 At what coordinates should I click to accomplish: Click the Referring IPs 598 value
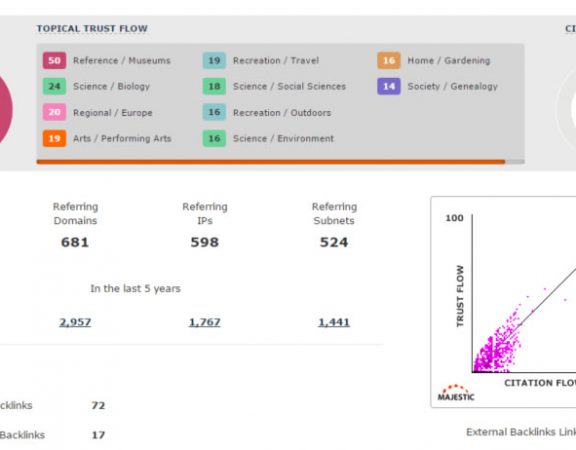[x=205, y=242]
